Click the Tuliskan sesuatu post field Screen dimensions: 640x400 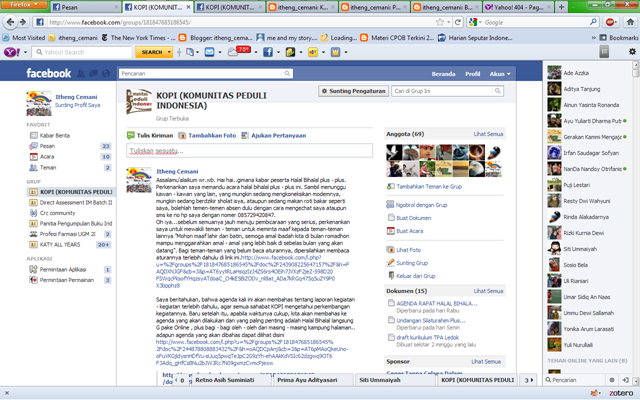(x=249, y=151)
